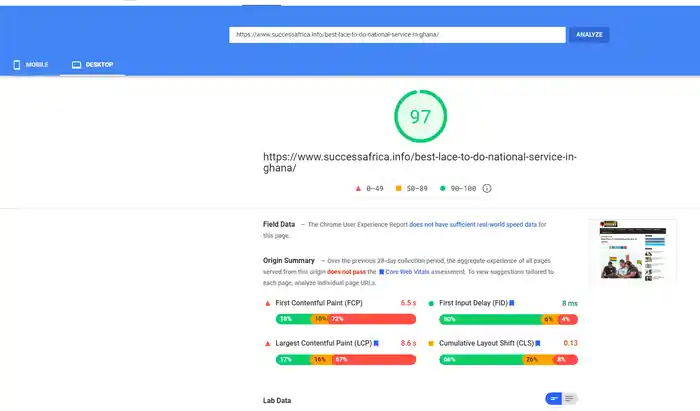This screenshot has width=700, height=411.
Task: Switch to the MOBILE tab
Action: 30,65
